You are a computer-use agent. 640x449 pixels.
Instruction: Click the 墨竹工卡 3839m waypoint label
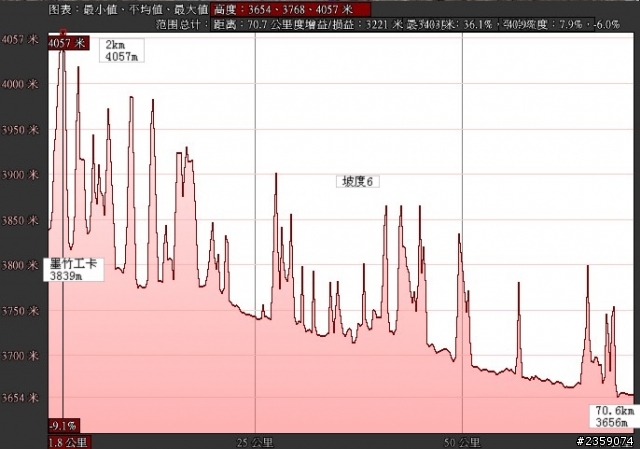(x=74, y=269)
